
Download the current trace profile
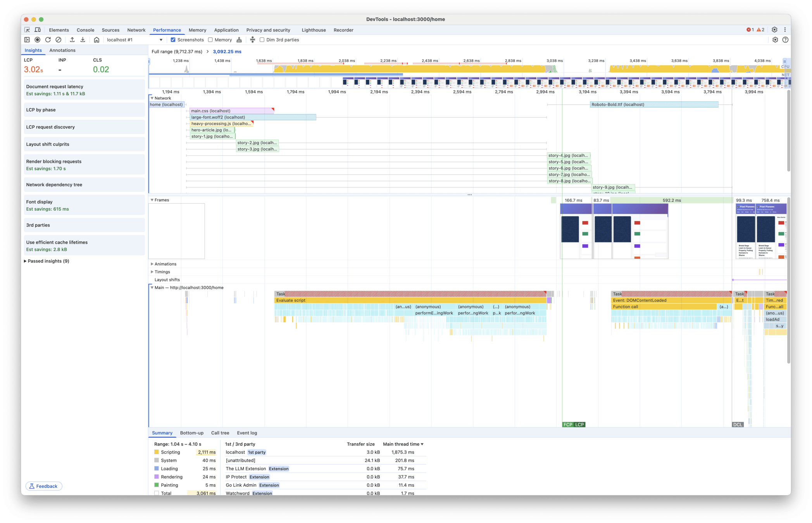pyautogui.click(x=83, y=40)
